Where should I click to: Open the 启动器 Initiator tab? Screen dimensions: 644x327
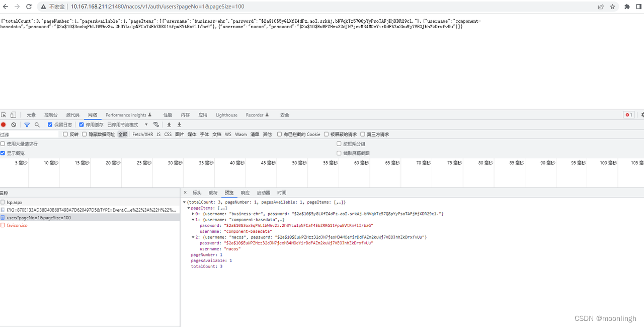pyautogui.click(x=263, y=192)
